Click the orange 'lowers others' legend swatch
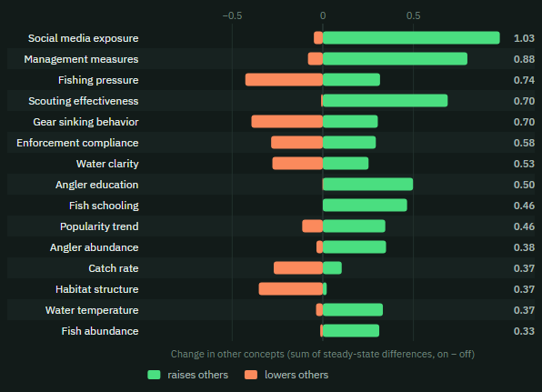This screenshot has height=392, width=542. [251, 375]
